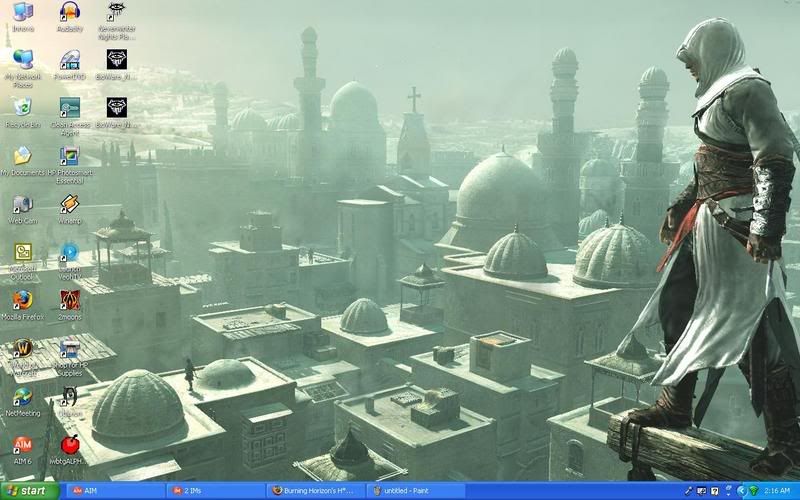Launch Winamp from the desktop
The image size is (800, 500).
click(x=69, y=209)
